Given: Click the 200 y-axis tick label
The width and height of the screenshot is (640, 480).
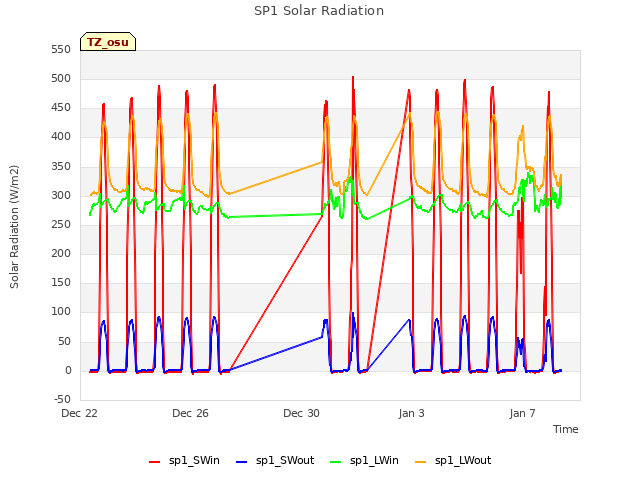Looking at the screenshot, I should pyautogui.click(x=61, y=253).
